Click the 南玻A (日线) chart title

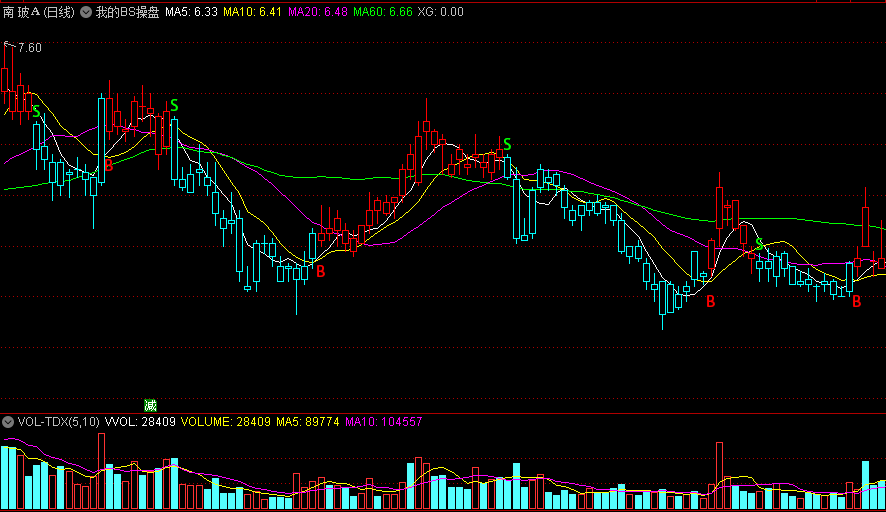click(38, 12)
